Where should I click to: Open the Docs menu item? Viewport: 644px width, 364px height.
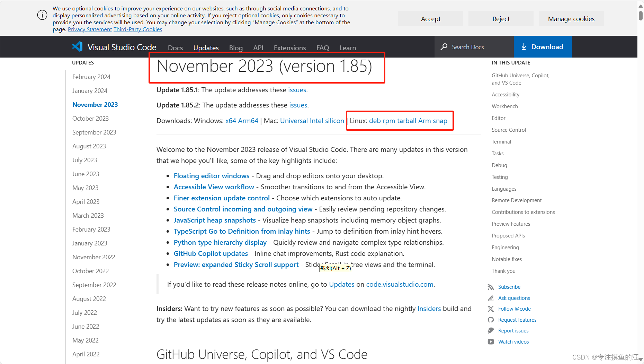point(175,48)
